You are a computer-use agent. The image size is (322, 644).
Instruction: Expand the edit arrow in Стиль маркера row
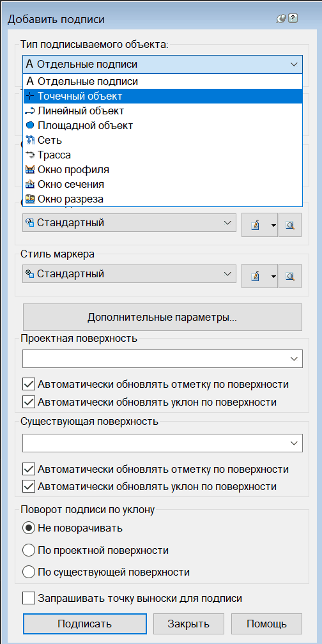(273, 276)
